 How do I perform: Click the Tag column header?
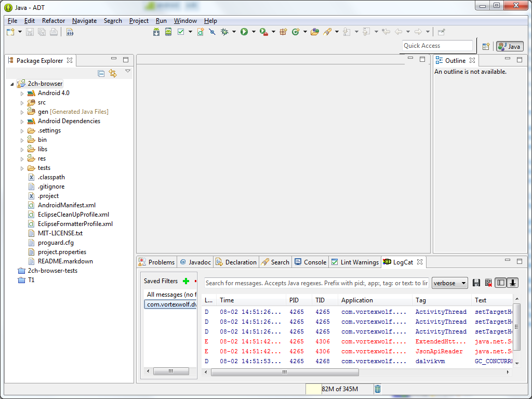pos(442,300)
